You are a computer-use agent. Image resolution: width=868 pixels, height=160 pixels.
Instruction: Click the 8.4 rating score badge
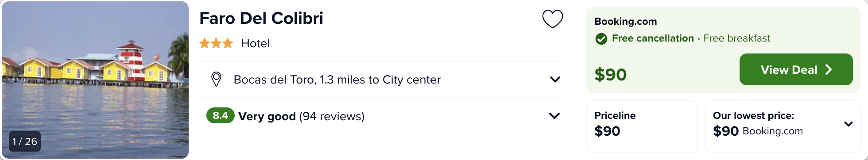(x=220, y=116)
